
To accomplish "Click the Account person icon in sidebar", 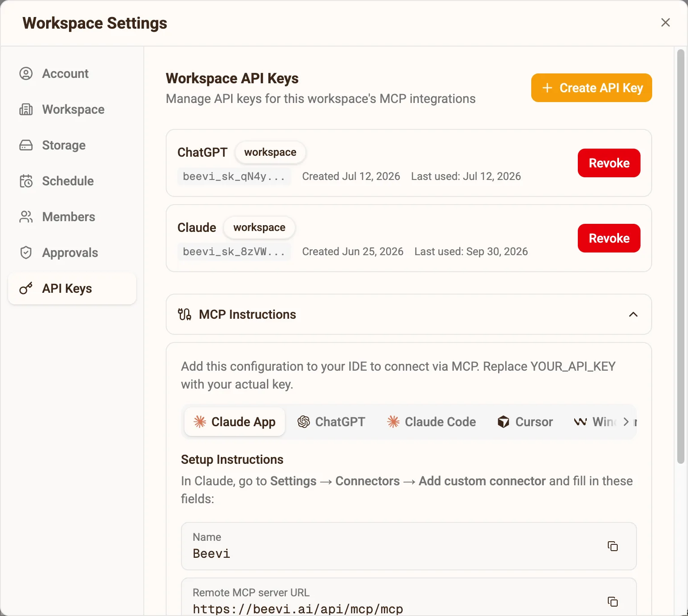I will pos(26,73).
